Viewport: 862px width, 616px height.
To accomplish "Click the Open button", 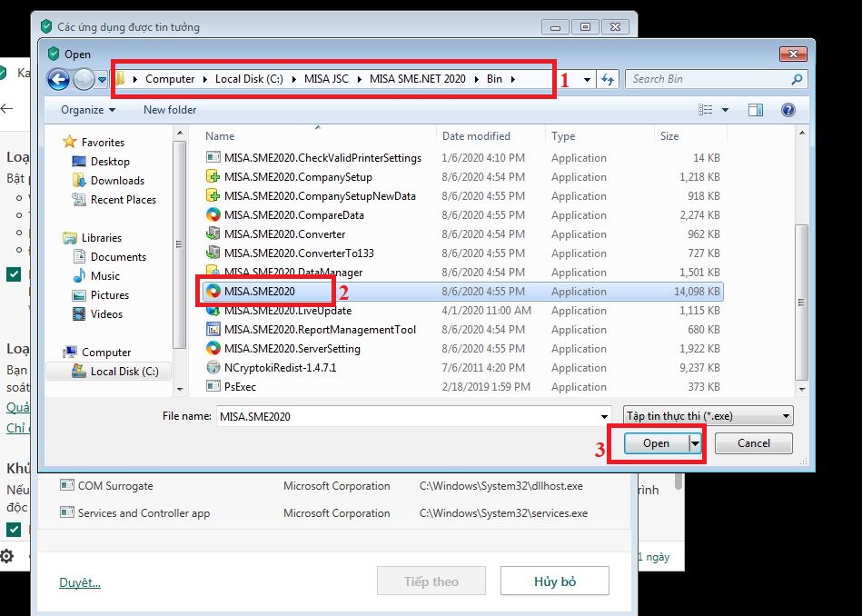I will click(657, 443).
